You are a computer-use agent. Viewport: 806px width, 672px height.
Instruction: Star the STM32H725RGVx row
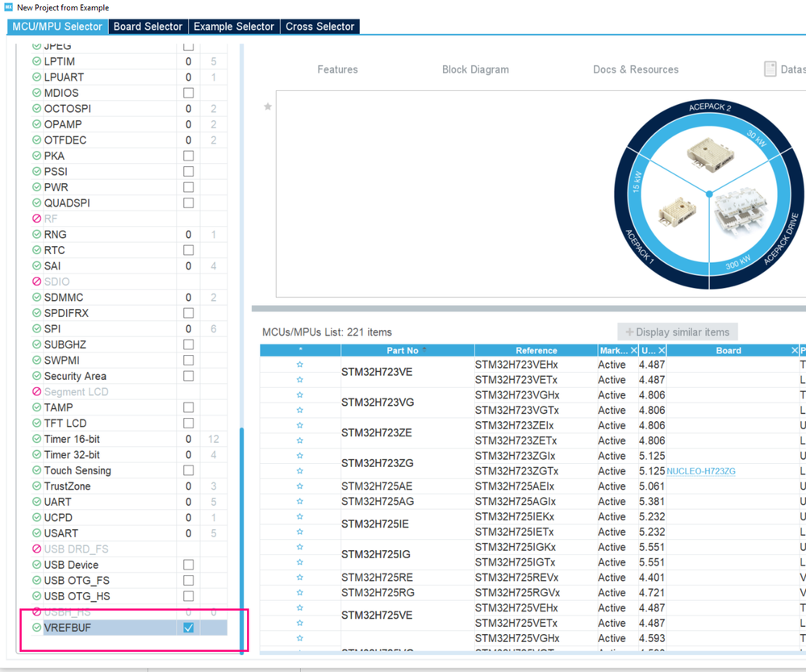[299, 592]
